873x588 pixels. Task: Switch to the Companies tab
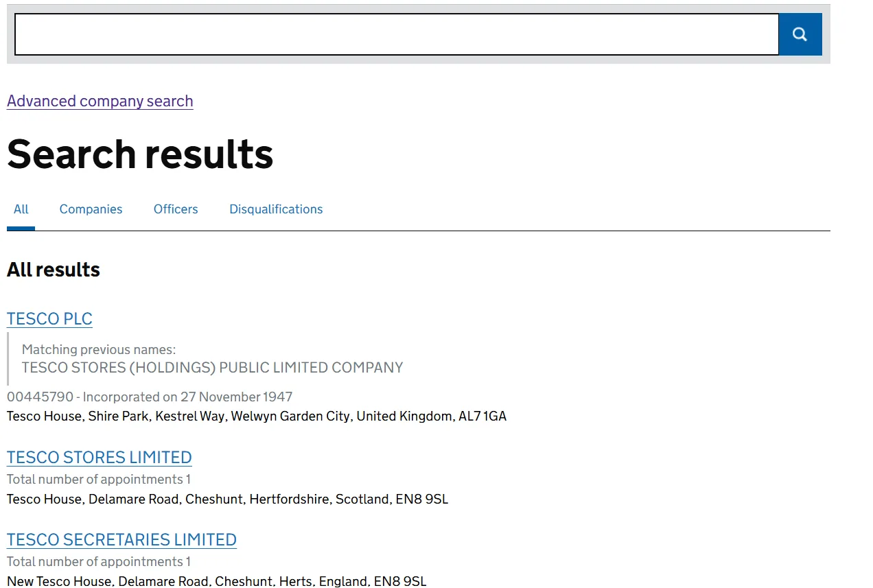[91, 209]
